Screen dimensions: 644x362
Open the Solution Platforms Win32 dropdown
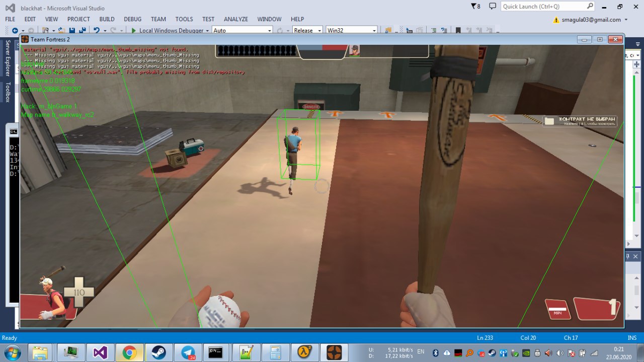pyautogui.click(x=352, y=31)
